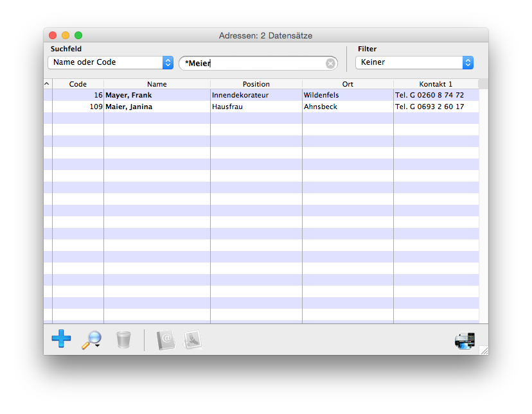Click the sort arrow in the column header row
The height and width of the screenshot is (414, 532).
[x=46, y=83]
